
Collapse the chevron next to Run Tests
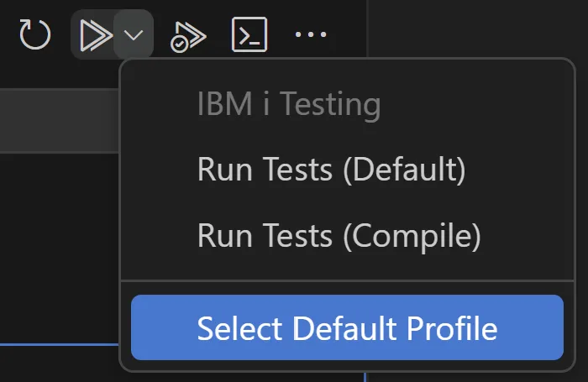134,35
